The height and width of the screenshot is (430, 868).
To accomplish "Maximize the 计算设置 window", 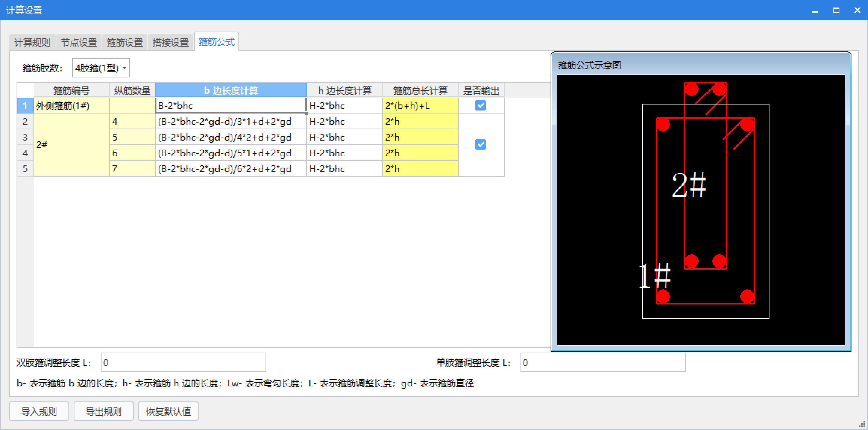I will [x=836, y=11].
